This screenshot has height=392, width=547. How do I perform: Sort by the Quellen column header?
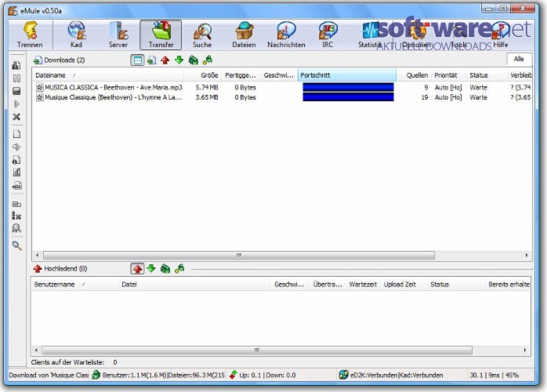414,75
